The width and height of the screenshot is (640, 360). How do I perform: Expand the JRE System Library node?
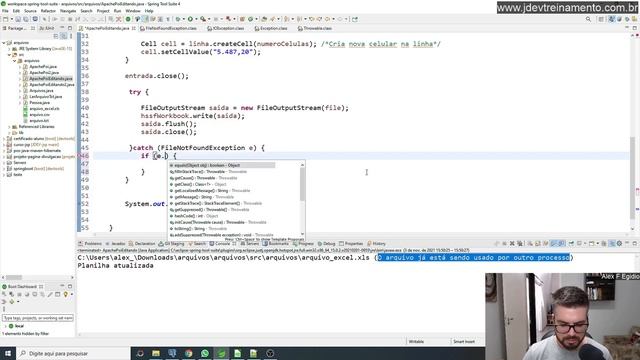[9, 49]
